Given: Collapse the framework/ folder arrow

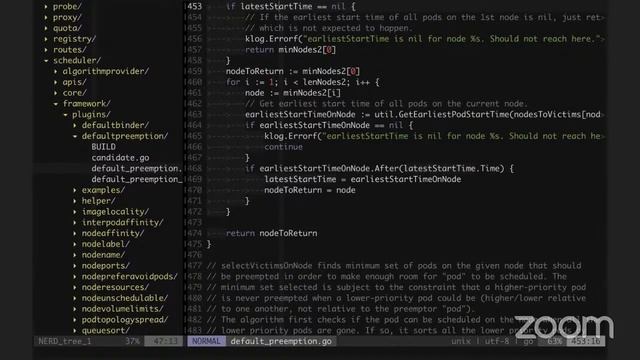Looking at the screenshot, I should pyautogui.click(x=56, y=104).
